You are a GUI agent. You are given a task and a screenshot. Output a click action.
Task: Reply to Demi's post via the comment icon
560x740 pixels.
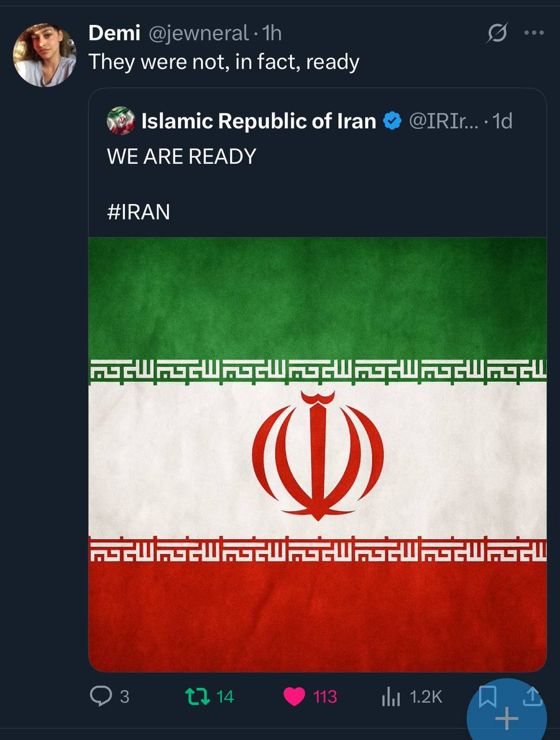click(102, 696)
